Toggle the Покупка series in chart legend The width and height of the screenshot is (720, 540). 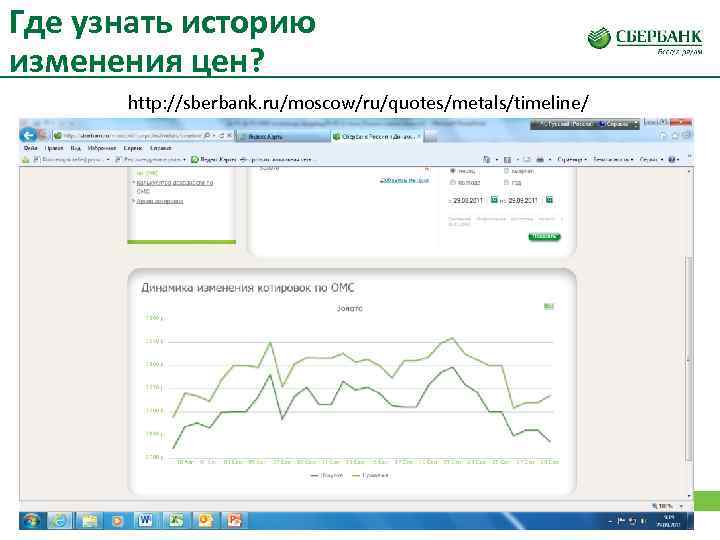click(327, 475)
